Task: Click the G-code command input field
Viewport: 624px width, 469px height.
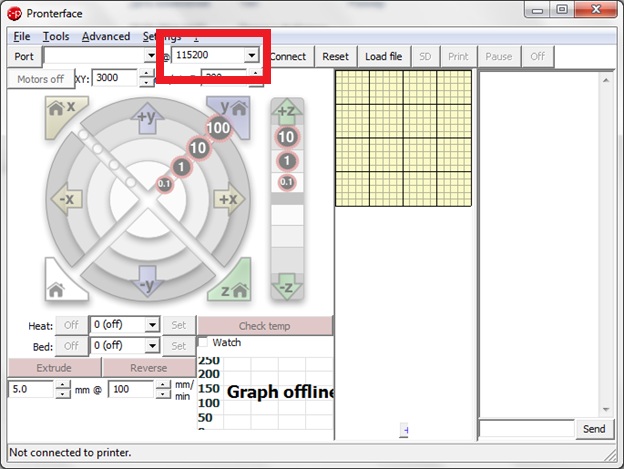Action: (x=527, y=429)
